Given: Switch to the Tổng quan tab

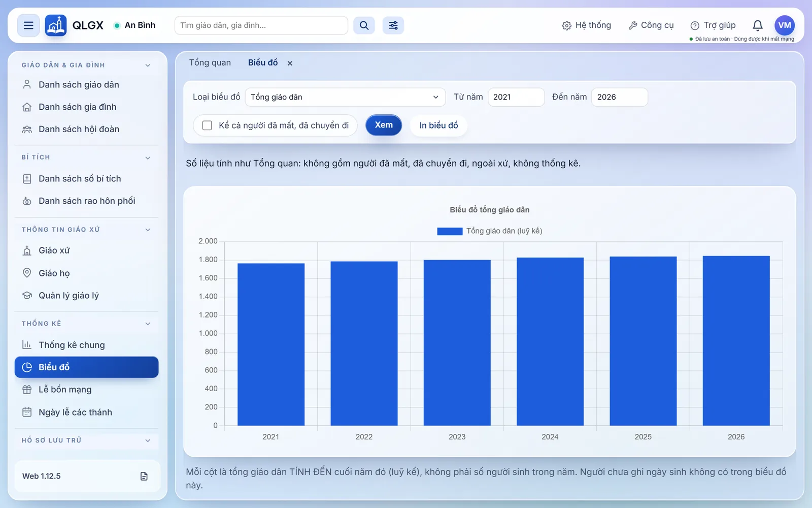Looking at the screenshot, I should tap(210, 62).
